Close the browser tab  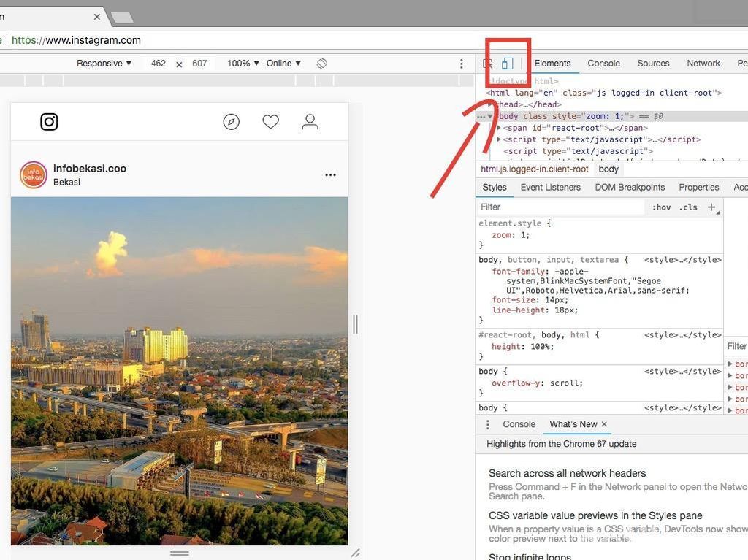click(x=97, y=17)
